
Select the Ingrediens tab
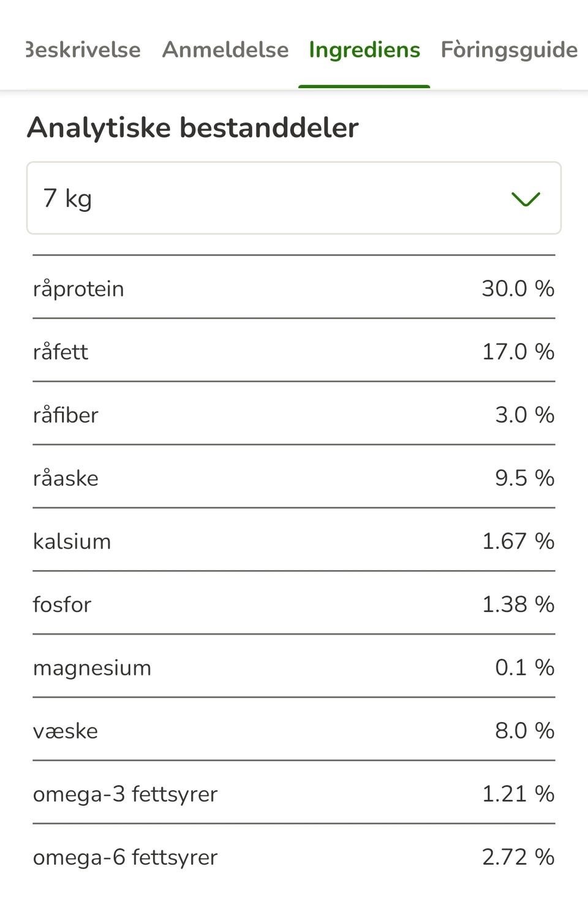pyautogui.click(x=364, y=50)
